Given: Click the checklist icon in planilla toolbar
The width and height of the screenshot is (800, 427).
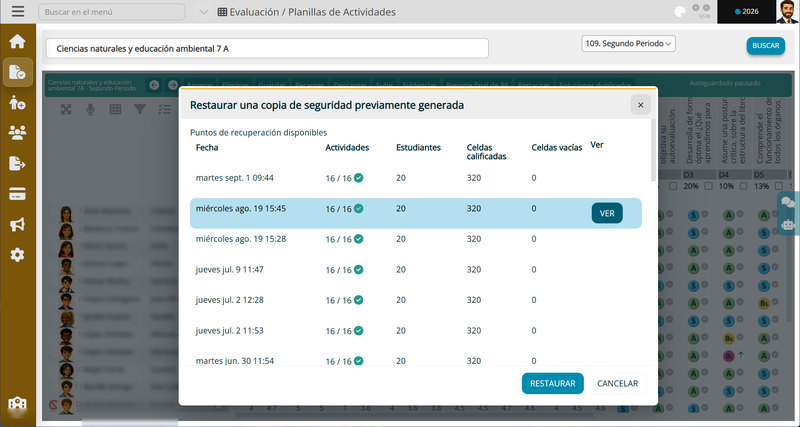Looking at the screenshot, I should point(164,109).
